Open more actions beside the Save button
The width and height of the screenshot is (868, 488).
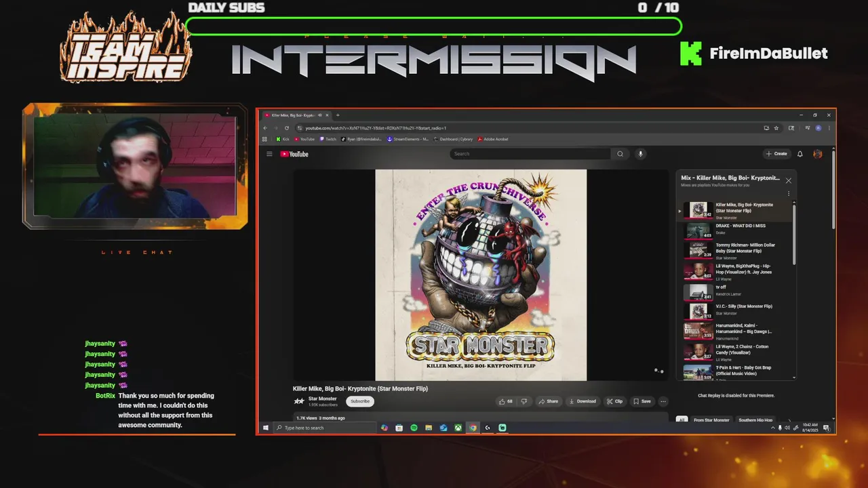coord(663,401)
